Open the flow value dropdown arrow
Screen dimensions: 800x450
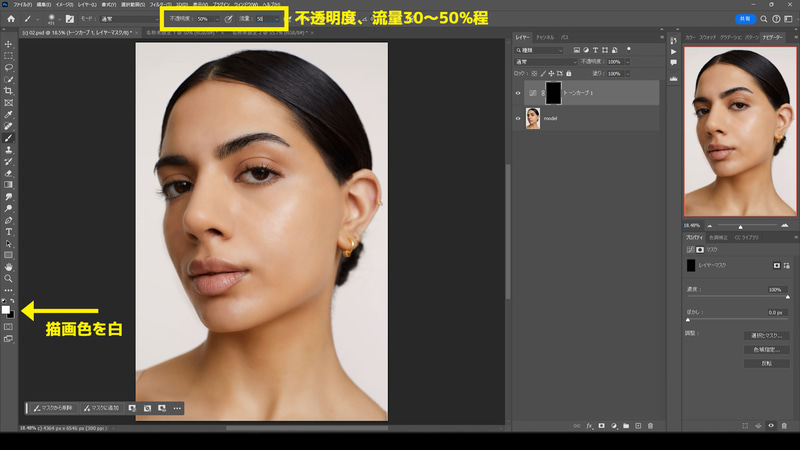click(x=277, y=19)
